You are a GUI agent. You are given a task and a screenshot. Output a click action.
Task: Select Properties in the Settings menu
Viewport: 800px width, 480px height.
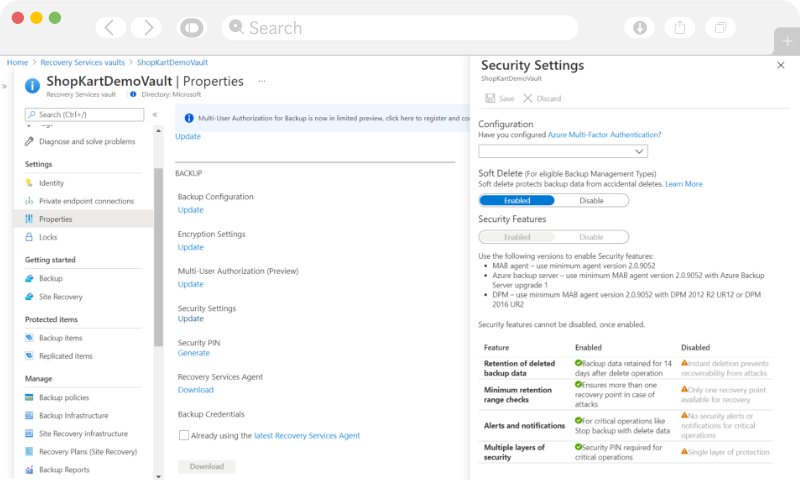tap(55, 219)
